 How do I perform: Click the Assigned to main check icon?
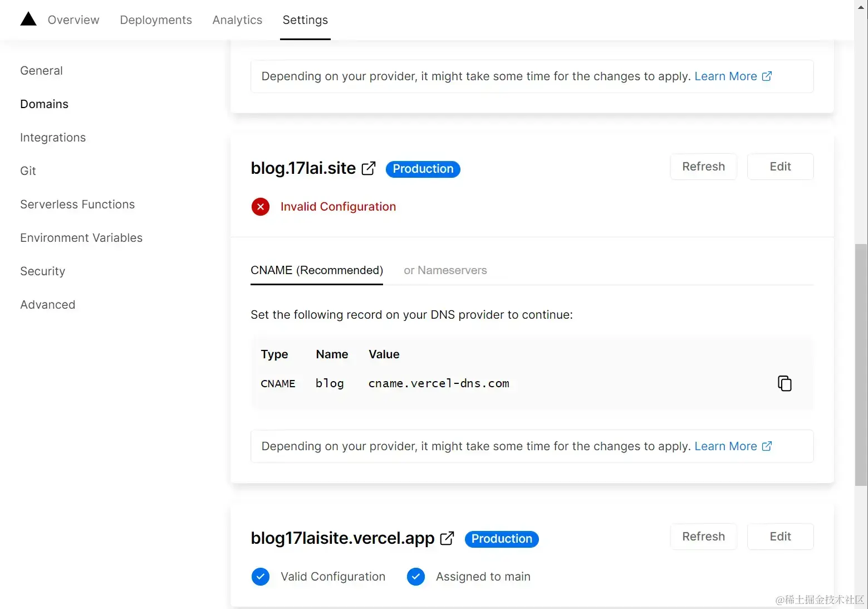click(416, 577)
